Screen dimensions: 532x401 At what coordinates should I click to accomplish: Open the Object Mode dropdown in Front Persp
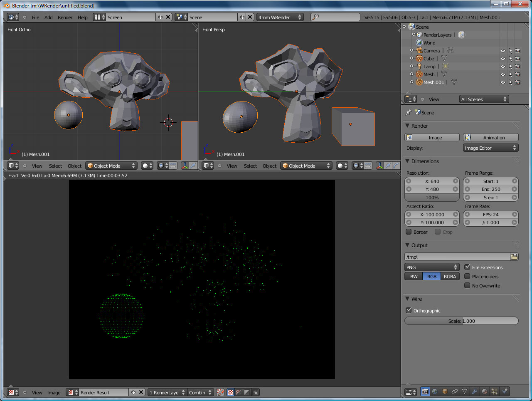tap(306, 166)
